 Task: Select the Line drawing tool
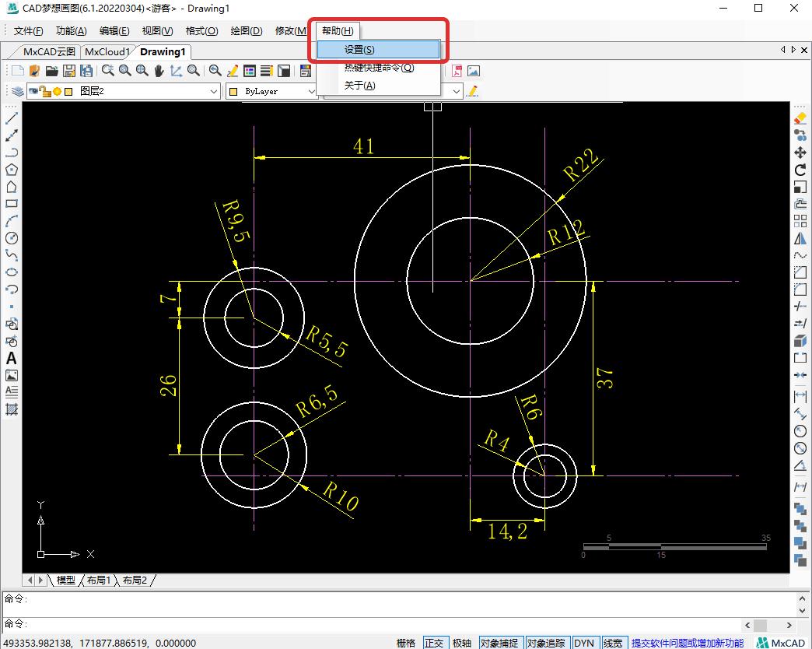10,118
